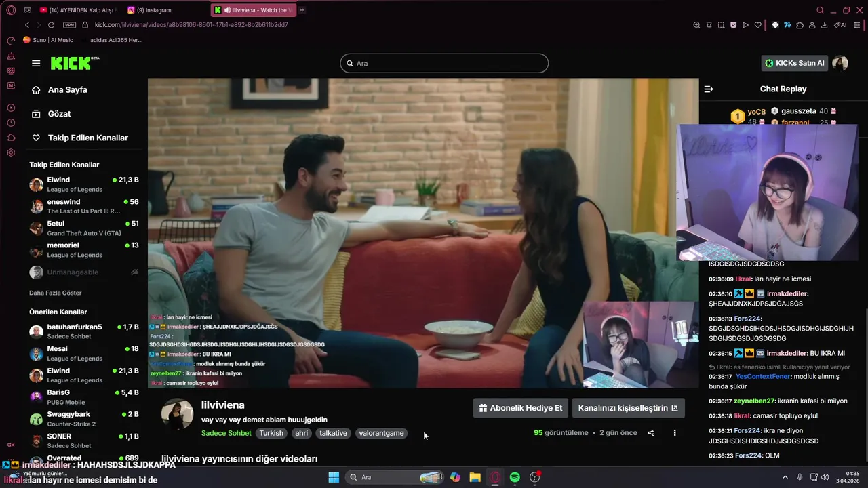The width and height of the screenshot is (868, 488).
Task: Open Elwind followed channel row
Action: [x=85, y=184]
